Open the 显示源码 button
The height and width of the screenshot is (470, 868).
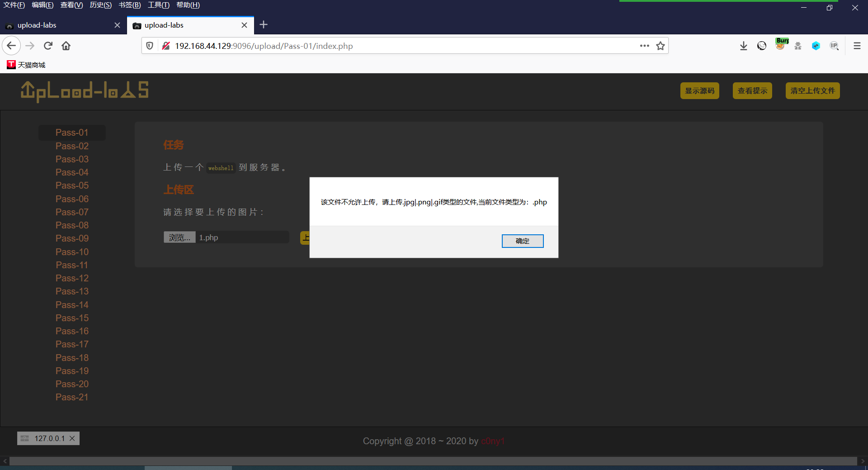tap(699, 90)
